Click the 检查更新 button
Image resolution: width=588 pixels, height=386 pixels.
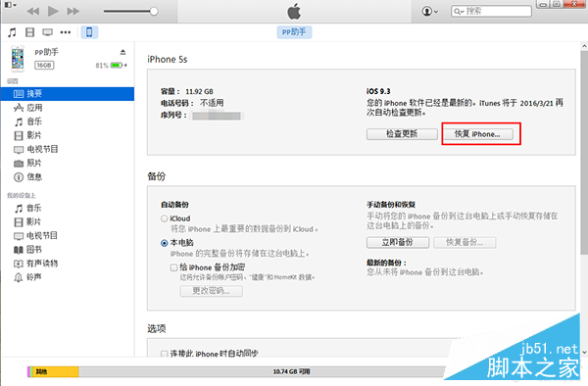click(x=402, y=134)
